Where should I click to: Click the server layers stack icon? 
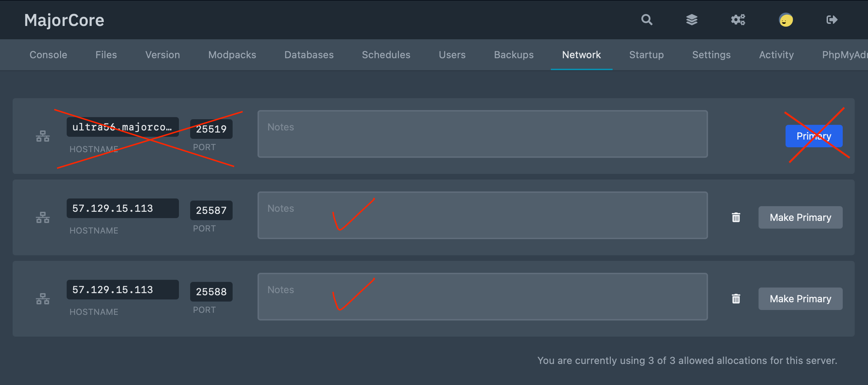click(692, 20)
